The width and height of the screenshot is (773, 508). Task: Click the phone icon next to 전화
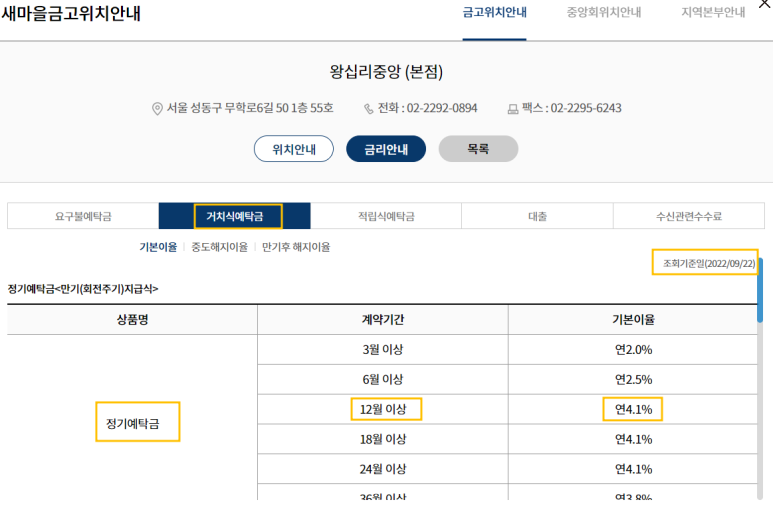point(369,109)
